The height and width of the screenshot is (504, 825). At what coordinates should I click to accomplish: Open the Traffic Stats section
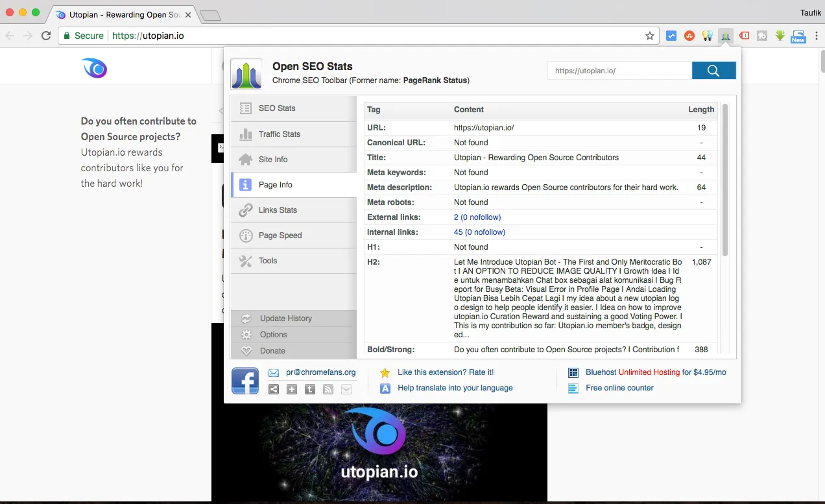(294, 134)
